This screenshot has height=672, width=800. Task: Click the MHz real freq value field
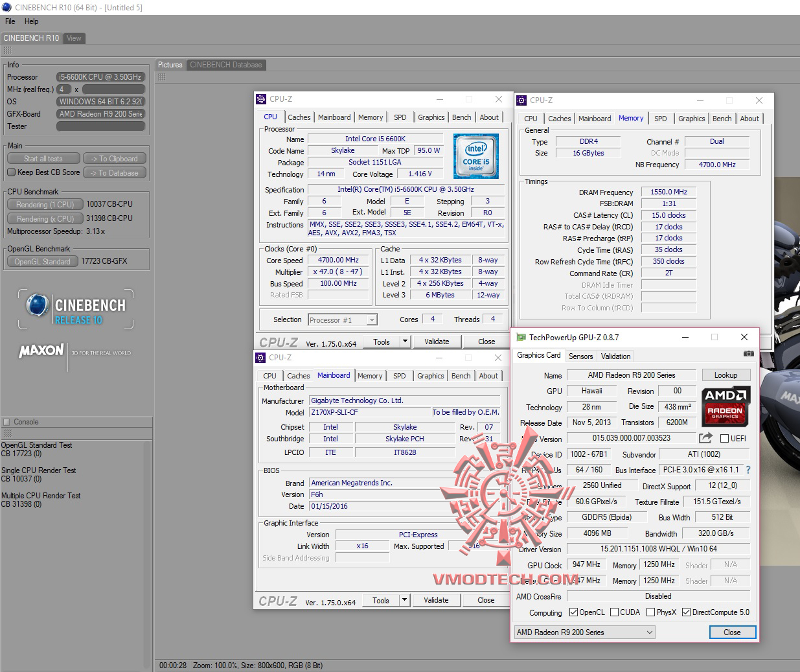click(x=64, y=89)
